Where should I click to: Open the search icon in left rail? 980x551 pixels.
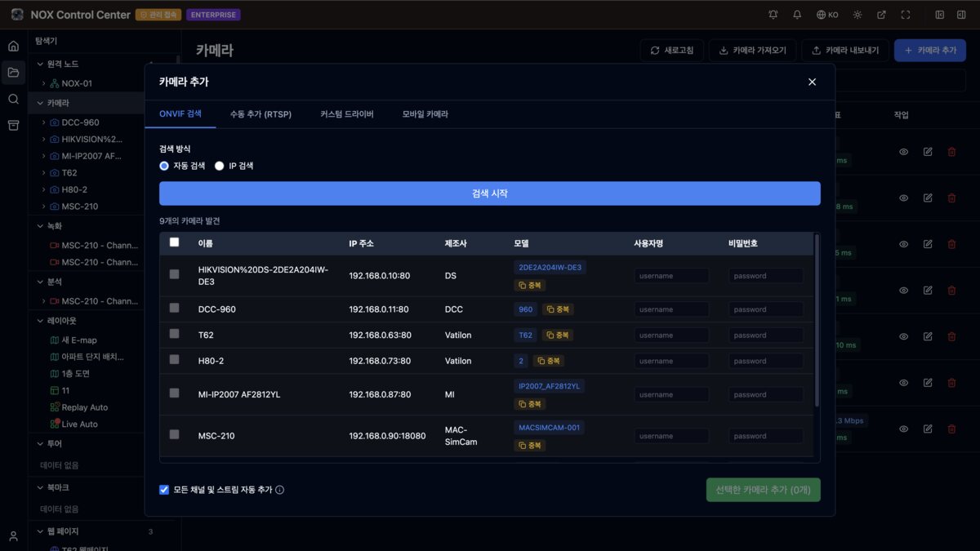pos(13,99)
